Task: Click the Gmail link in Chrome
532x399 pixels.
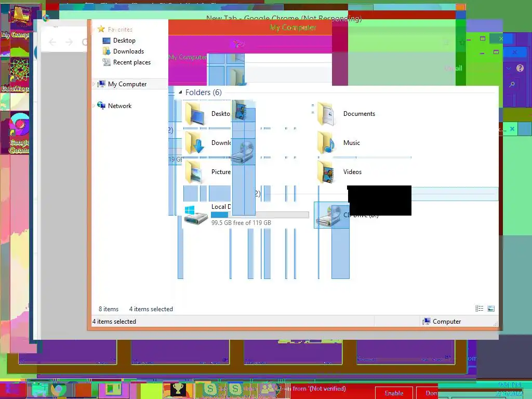Action: (x=454, y=68)
